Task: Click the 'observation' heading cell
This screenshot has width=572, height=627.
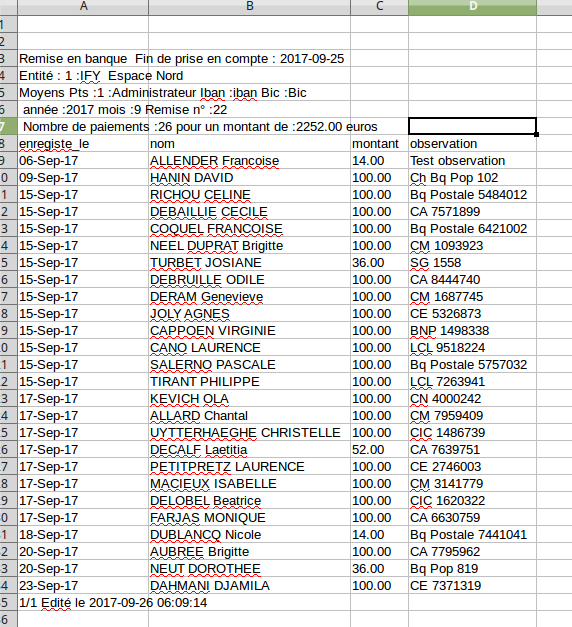Action: tap(473, 144)
